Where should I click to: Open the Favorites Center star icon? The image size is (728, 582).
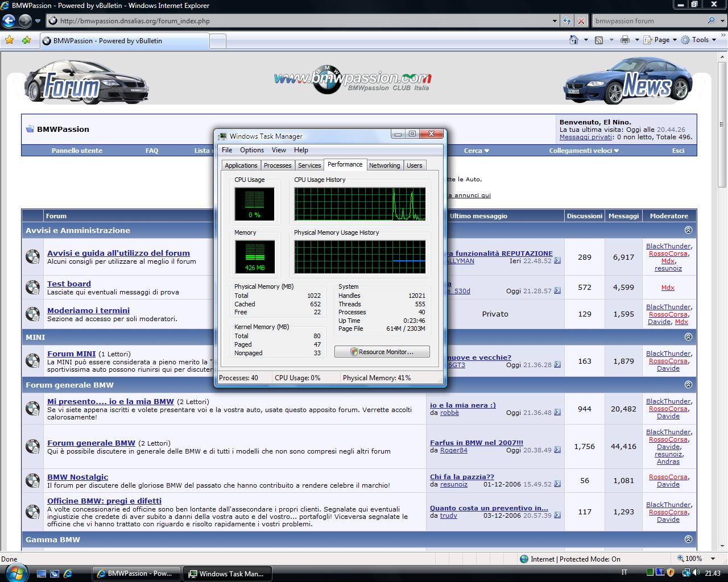(9, 40)
